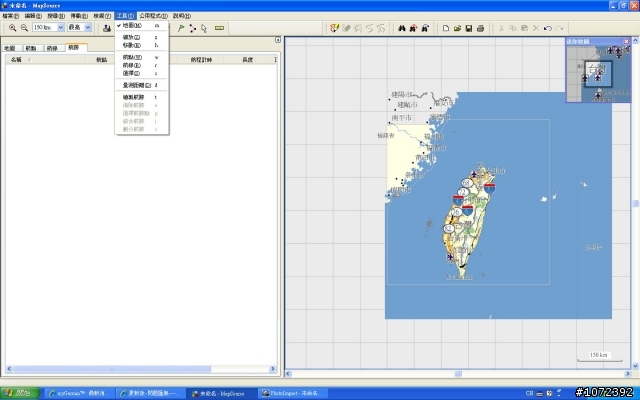640x400 pixels.
Task: Click the scissors cut icon
Action: point(501,28)
